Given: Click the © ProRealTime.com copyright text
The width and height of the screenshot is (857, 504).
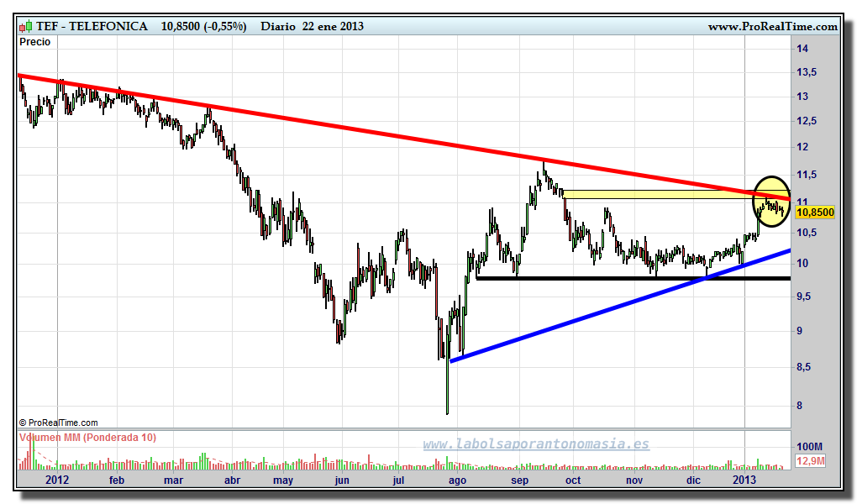Looking at the screenshot, I should [58, 423].
